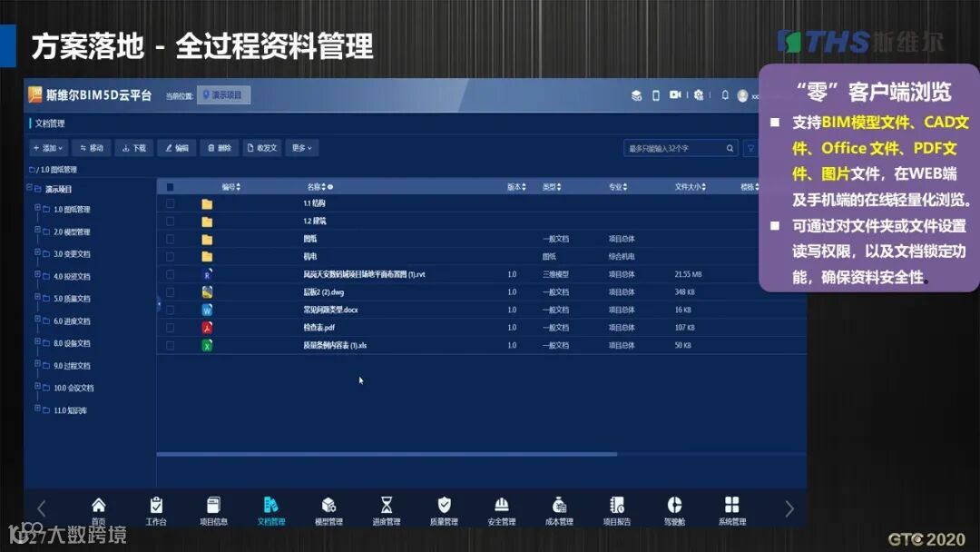Expand the 10.0 会议文档 tree node
Screen dimensions: 980x552
pyautogui.click(x=37, y=387)
